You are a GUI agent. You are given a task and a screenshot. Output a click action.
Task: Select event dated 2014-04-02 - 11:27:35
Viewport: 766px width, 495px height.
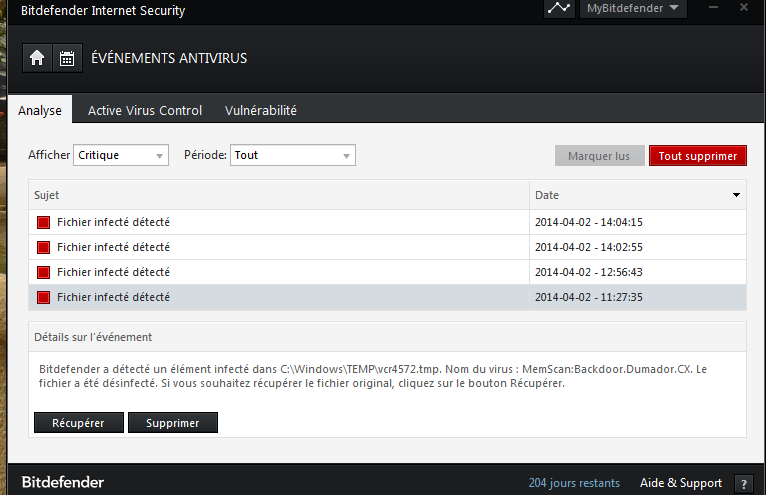click(387, 297)
